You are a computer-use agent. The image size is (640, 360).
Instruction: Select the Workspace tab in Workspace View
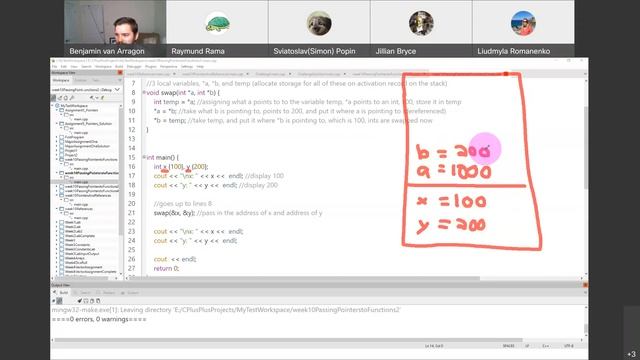tap(61, 80)
